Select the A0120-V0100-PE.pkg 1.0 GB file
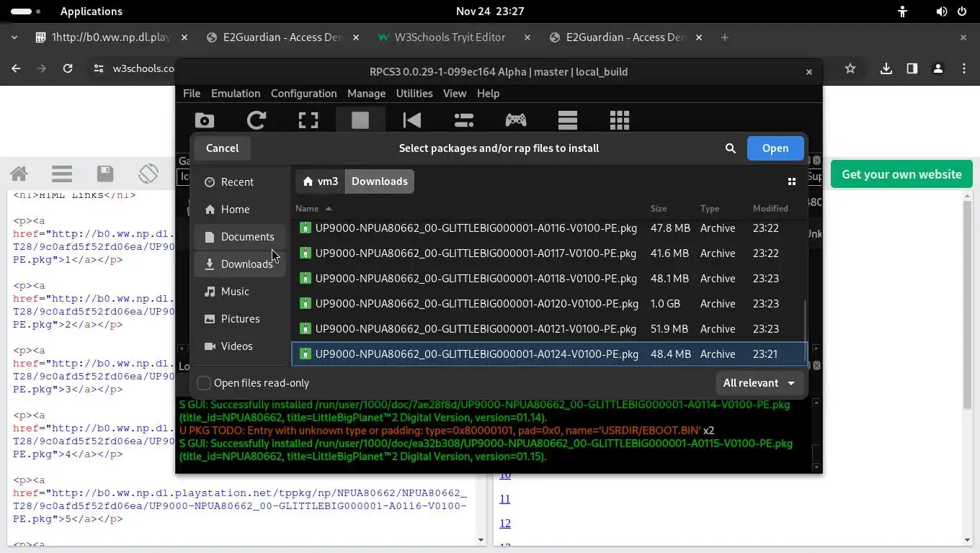This screenshot has width=980, height=553. point(550,304)
